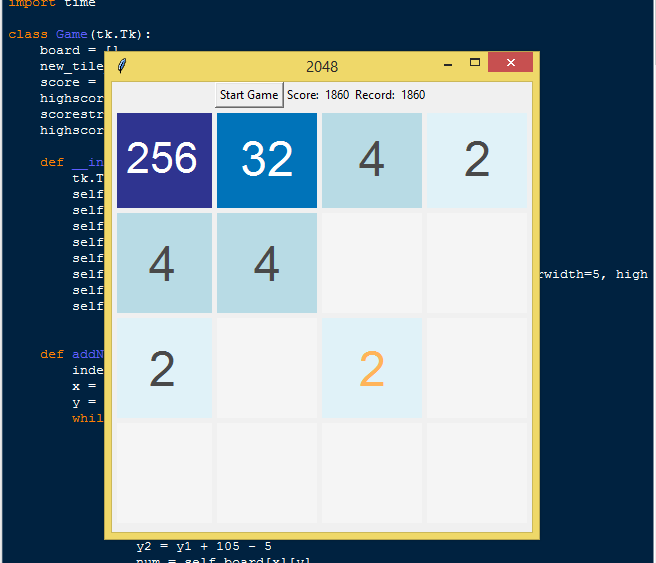The height and width of the screenshot is (563, 656).
Task: Click the Record: 1860 label
Action: [x=390, y=95]
